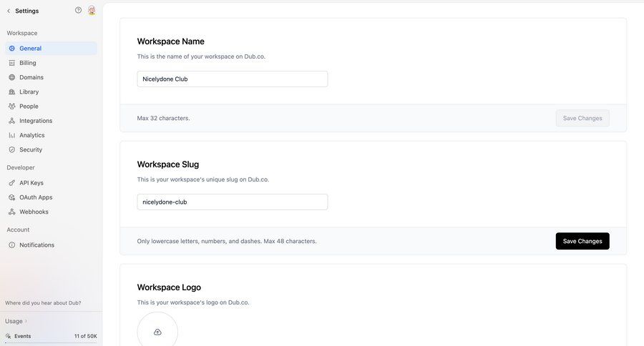
Task: Click the Billing receipt icon
Action: pos(12,63)
